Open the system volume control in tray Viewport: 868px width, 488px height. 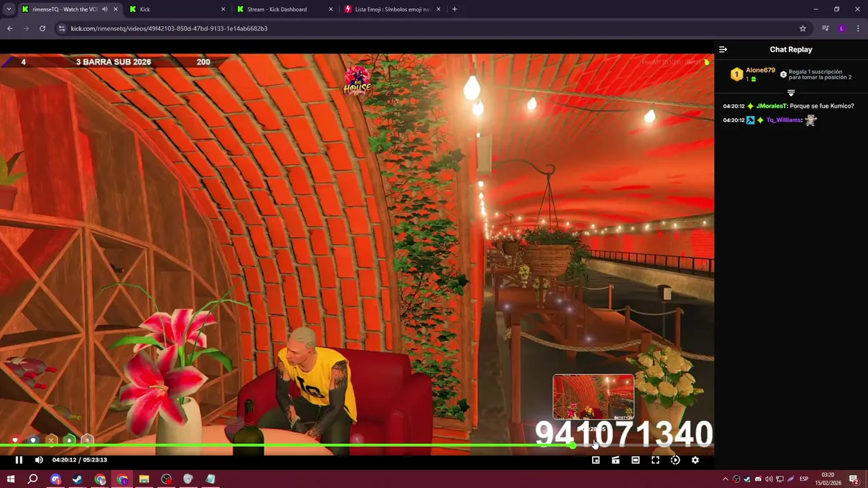tap(769, 479)
